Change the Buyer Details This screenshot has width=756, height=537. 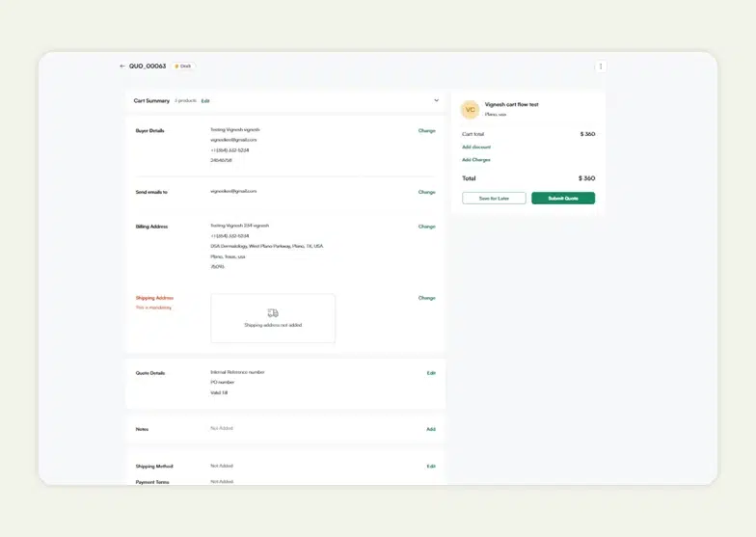[x=426, y=130]
